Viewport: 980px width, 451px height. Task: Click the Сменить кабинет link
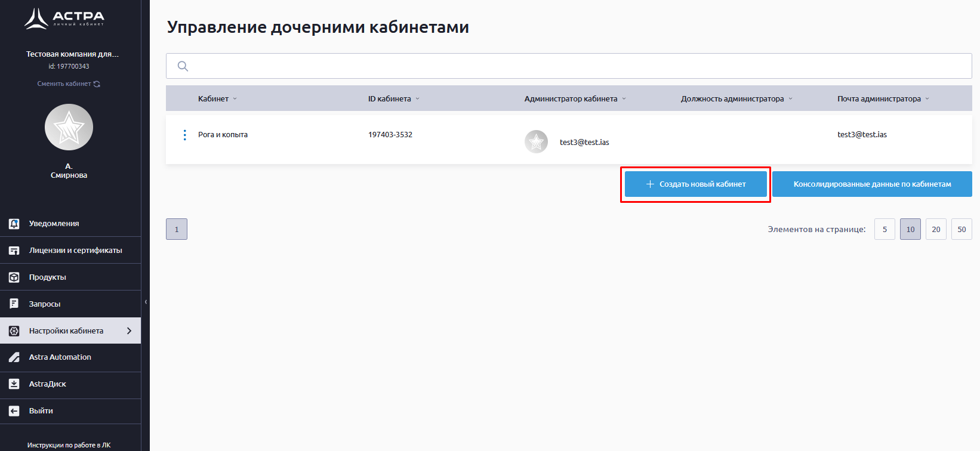click(64, 84)
